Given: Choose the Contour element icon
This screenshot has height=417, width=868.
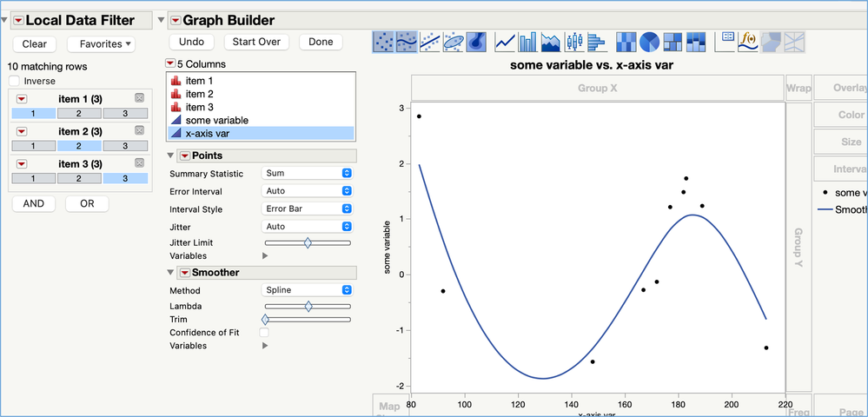Looking at the screenshot, I should click(476, 42).
